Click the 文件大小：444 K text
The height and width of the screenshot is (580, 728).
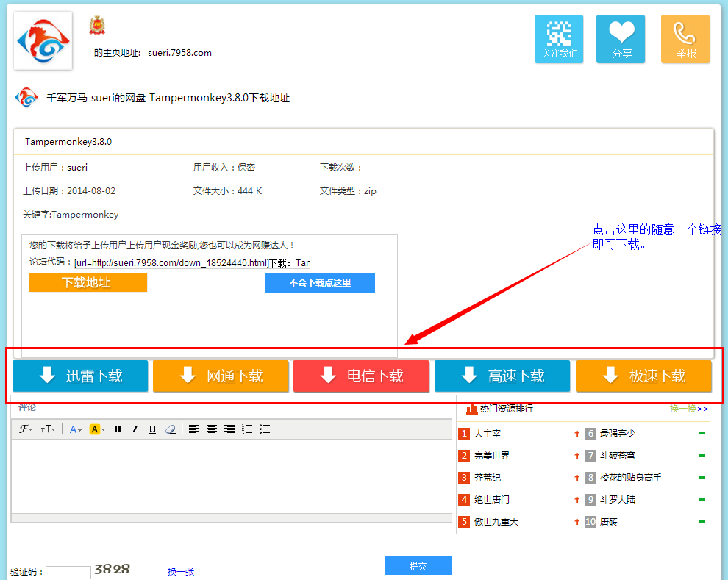[x=227, y=191]
